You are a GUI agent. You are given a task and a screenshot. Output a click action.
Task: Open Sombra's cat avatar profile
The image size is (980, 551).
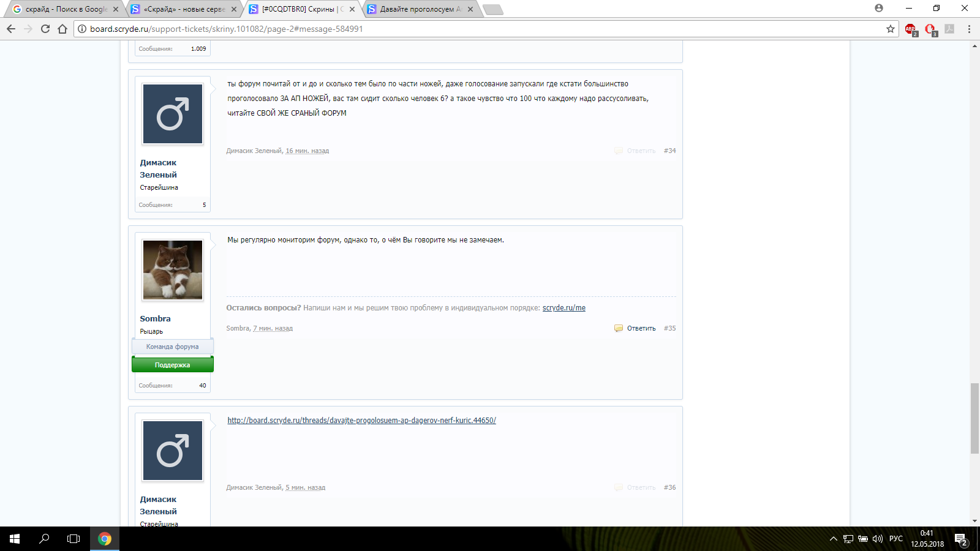173,270
